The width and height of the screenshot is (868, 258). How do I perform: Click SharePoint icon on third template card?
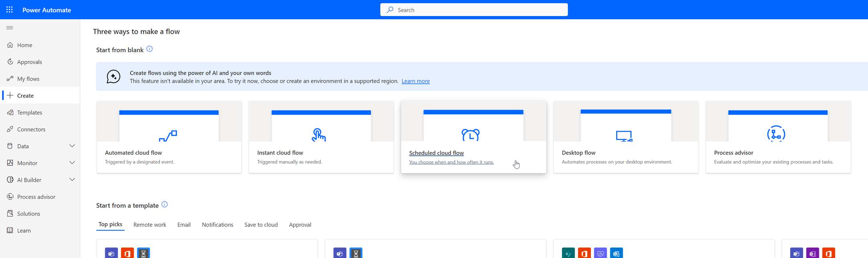(569, 253)
